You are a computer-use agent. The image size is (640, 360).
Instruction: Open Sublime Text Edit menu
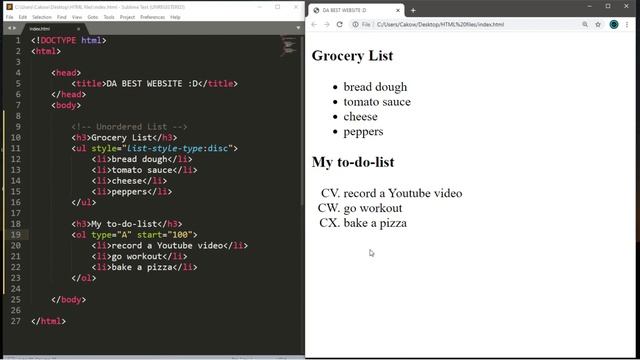point(22,17)
